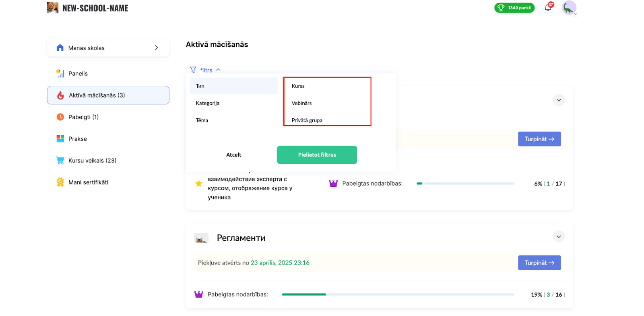Open the dinosaur user avatar menu
The width and height of the screenshot is (644, 316).
pos(569,8)
